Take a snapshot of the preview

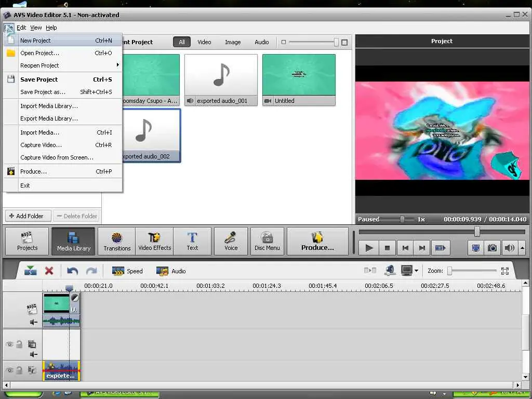point(492,248)
